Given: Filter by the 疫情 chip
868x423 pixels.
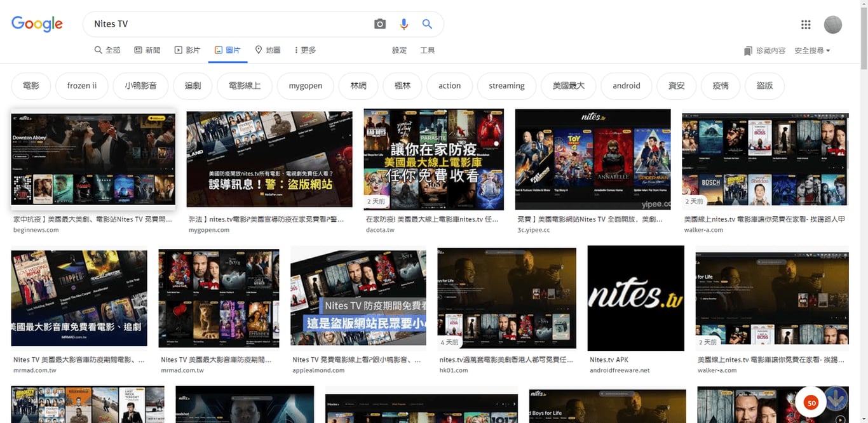Looking at the screenshot, I should tap(721, 86).
